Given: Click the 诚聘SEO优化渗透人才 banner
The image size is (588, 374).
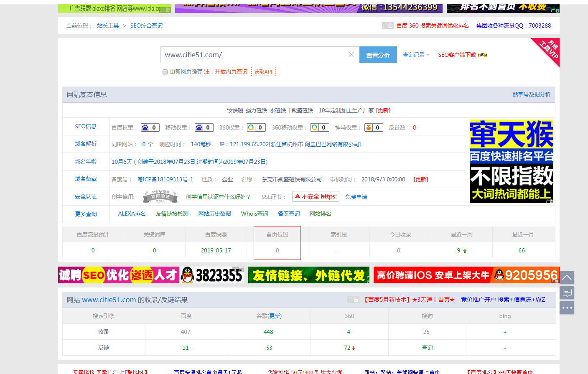Looking at the screenshot, I should pos(151,275).
